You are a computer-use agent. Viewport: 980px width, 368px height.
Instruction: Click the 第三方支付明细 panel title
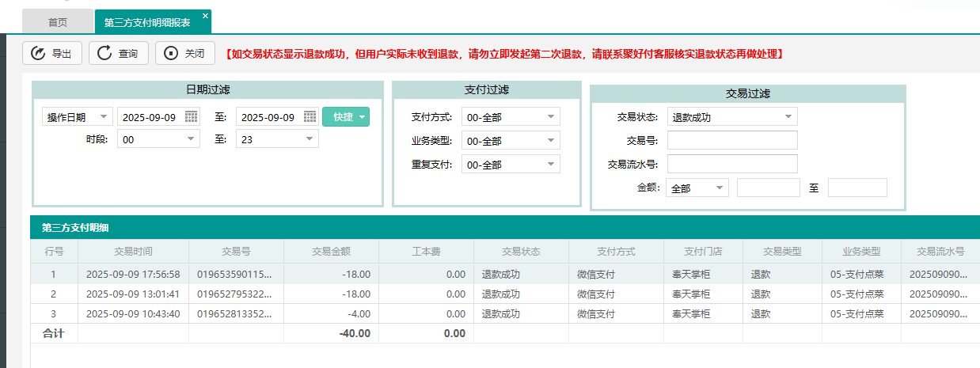tap(75, 228)
